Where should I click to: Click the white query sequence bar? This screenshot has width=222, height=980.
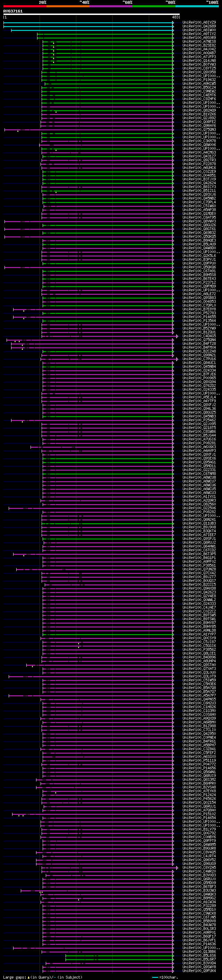coord(92,15)
